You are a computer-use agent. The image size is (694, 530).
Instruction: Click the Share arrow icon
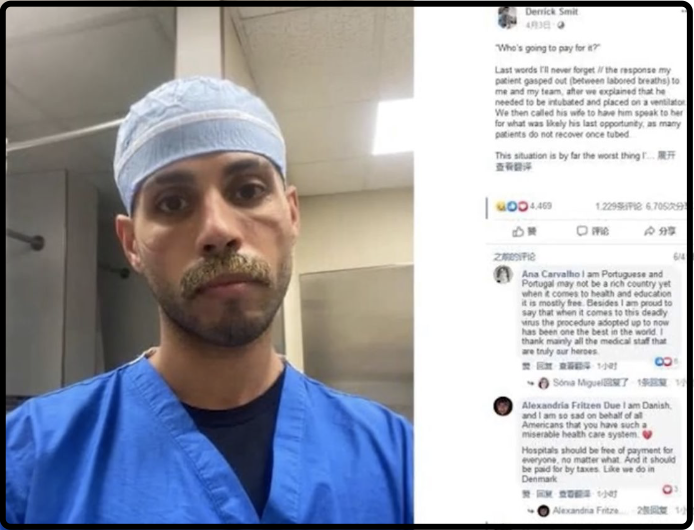649,231
